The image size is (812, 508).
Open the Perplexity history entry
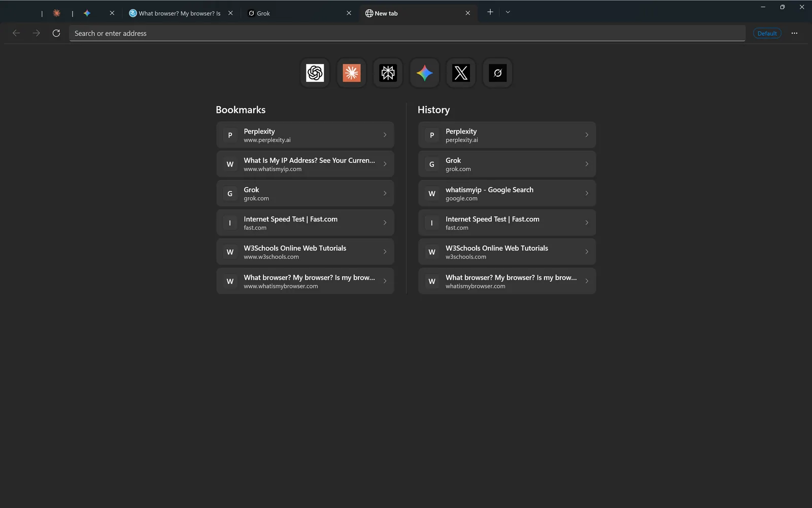(x=507, y=135)
